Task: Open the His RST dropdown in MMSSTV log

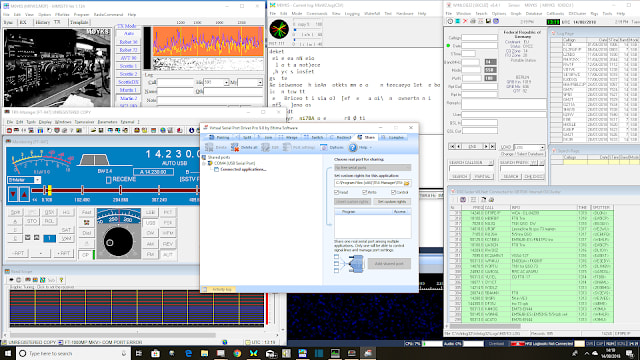Action: tap(226, 82)
